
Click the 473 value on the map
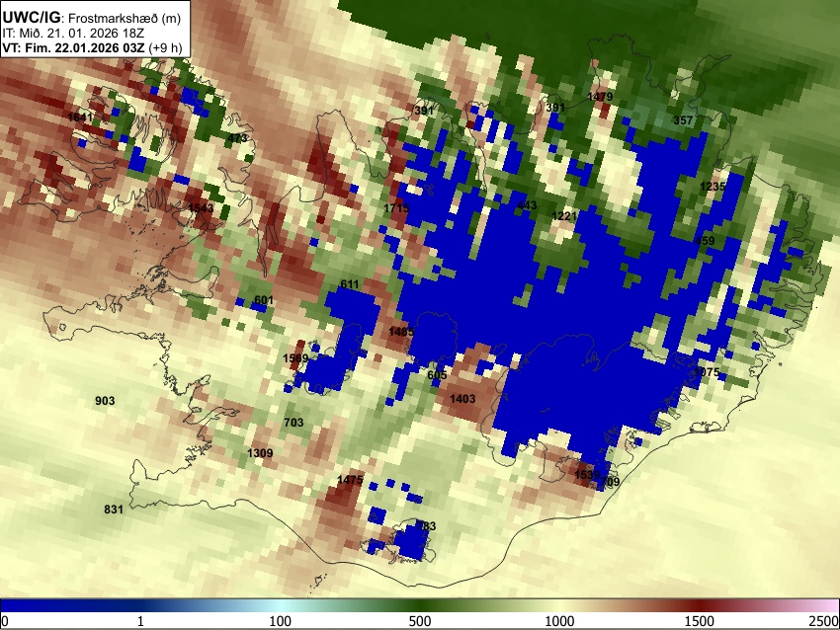tap(237, 138)
